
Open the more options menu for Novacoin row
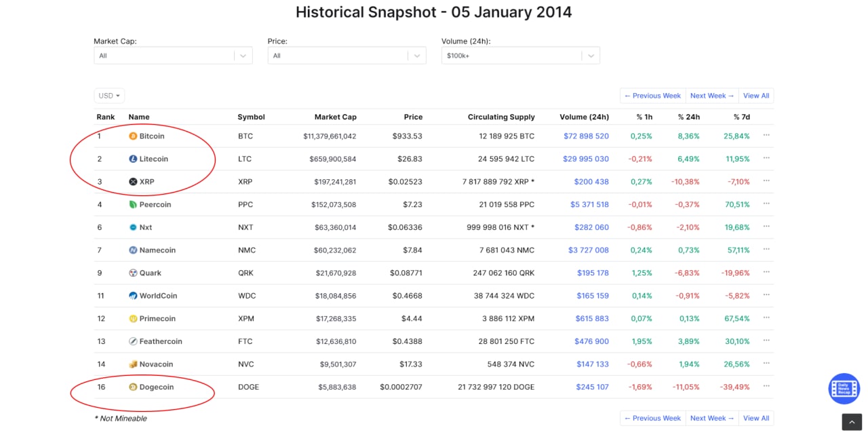(766, 363)
